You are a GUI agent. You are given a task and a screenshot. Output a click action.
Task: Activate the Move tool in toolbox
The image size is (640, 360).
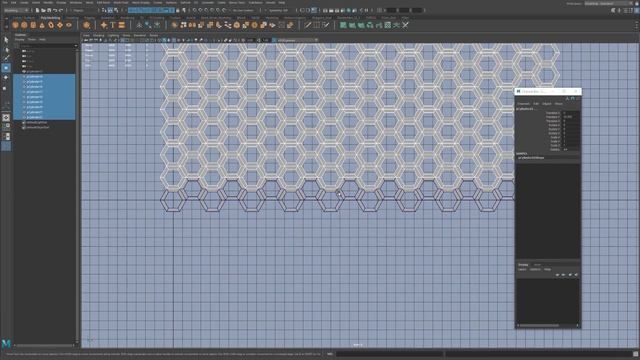(6, 68)
